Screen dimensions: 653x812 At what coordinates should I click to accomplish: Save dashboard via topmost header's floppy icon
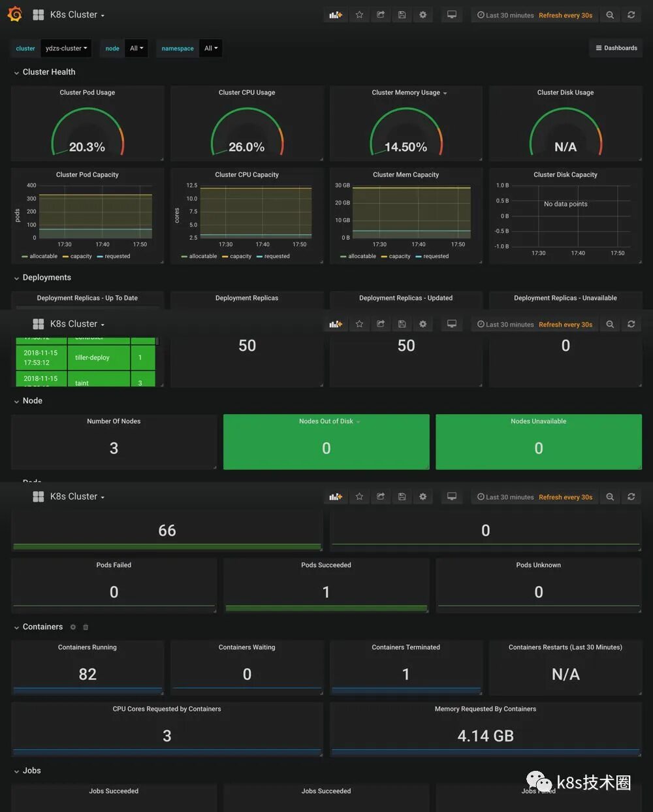click(402, 15)
